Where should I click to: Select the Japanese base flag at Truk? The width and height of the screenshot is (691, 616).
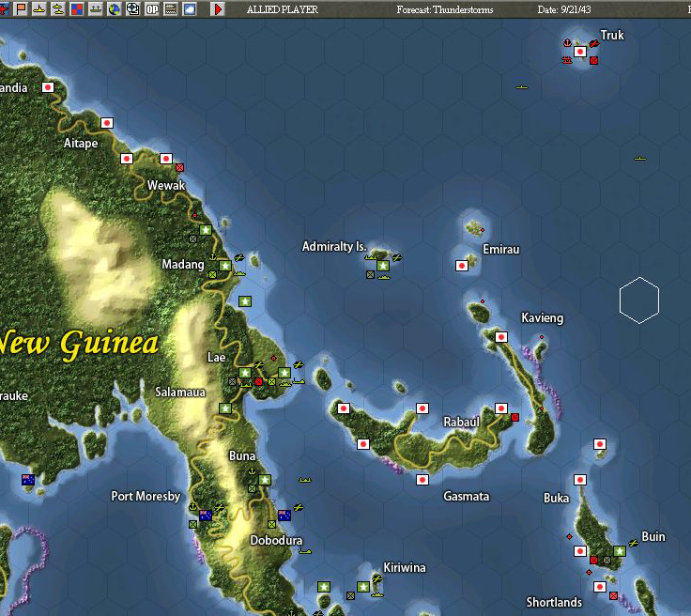580,52
